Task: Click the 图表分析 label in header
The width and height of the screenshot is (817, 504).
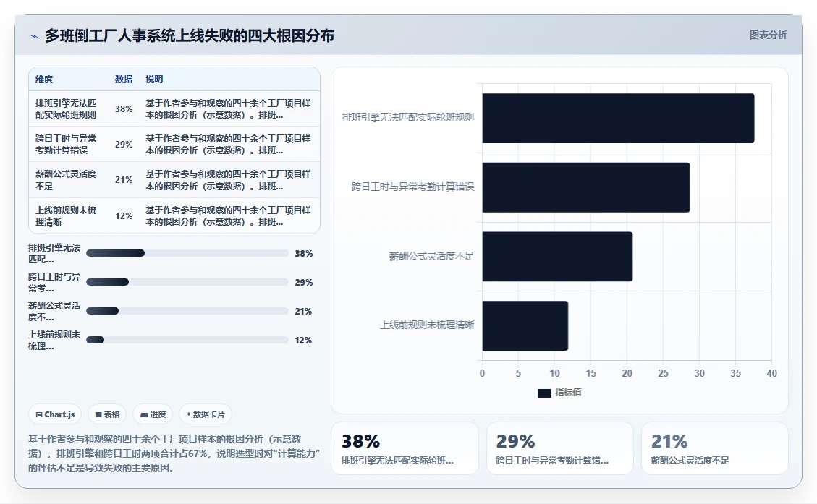Action: tap(768, 35)
